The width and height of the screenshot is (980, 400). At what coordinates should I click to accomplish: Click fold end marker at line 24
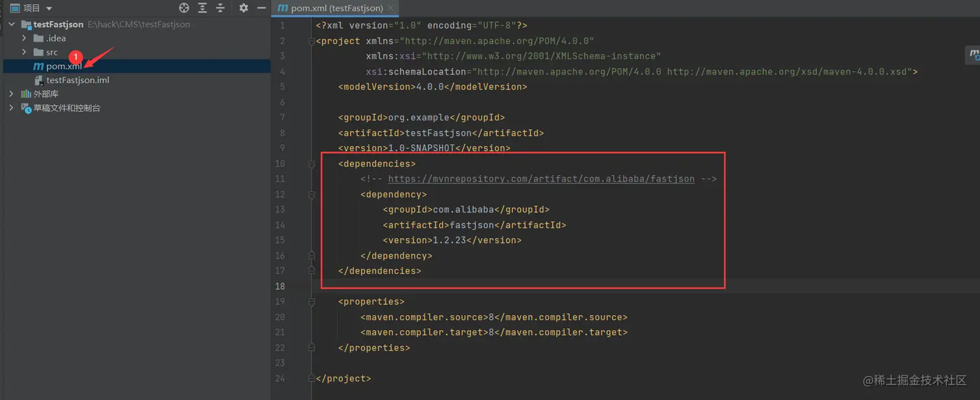312,378
